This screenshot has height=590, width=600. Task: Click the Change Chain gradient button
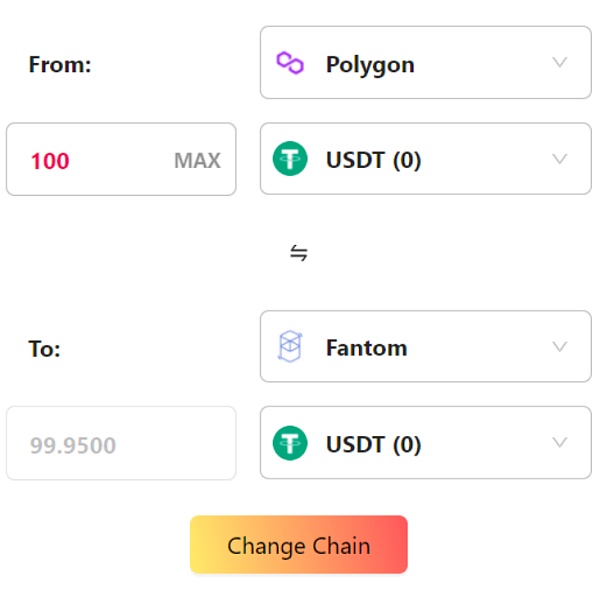299,546
